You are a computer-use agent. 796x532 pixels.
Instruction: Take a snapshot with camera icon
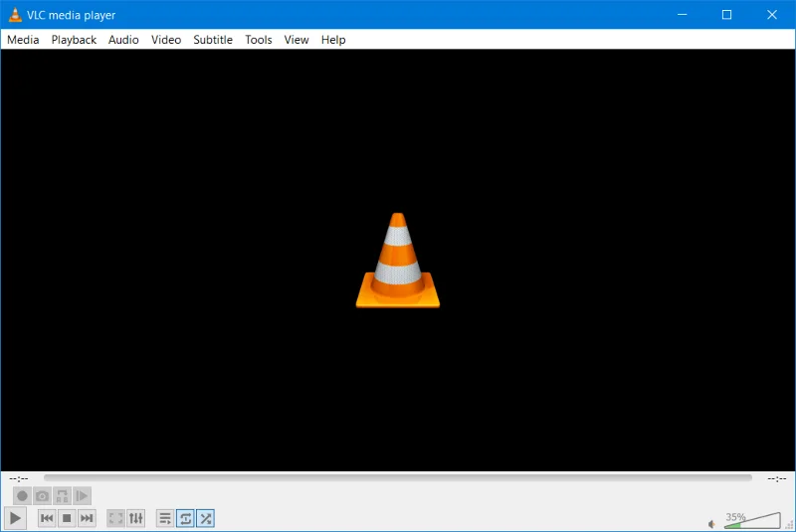(42, 495)
